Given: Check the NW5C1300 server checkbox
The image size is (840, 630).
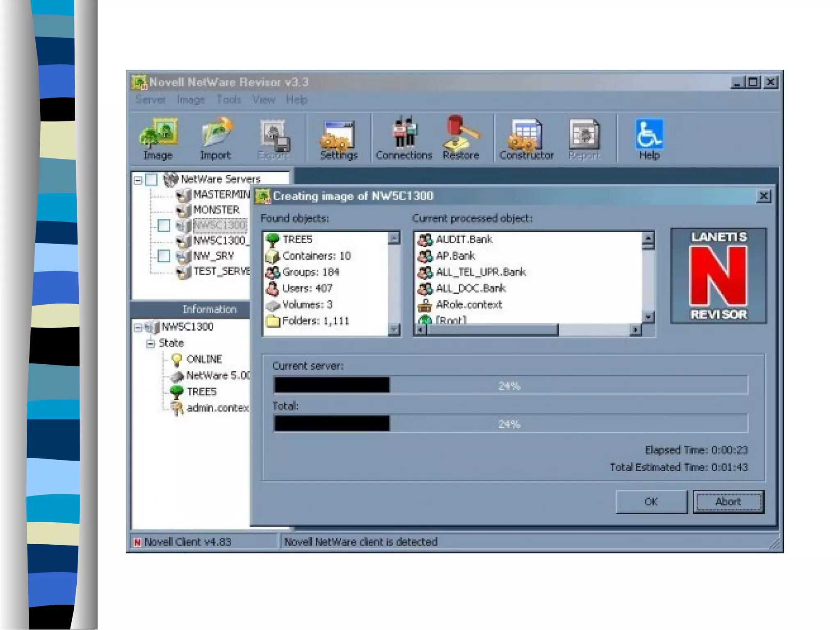Looking at the screenshot, I should pos(164,225).
